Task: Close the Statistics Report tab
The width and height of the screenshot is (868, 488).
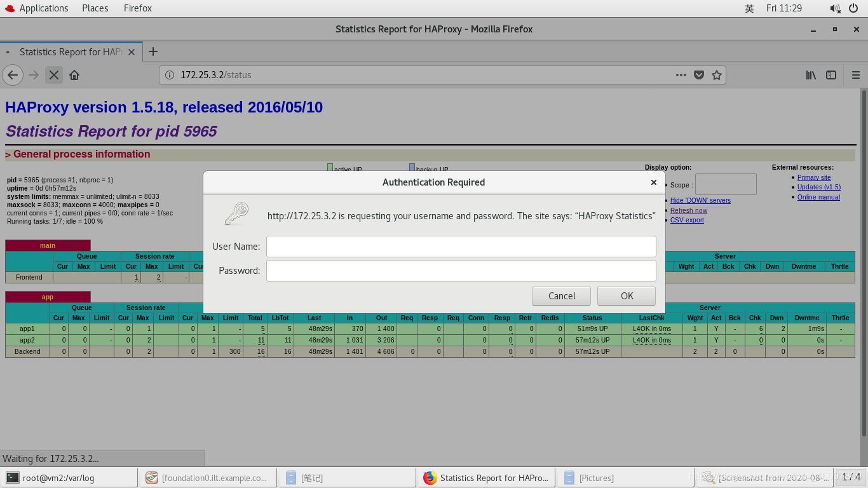Action: (132, 52)
